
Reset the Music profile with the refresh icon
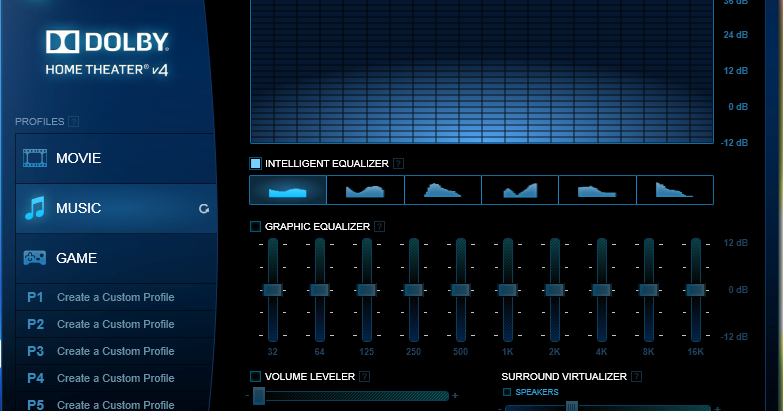pos(204,209)
